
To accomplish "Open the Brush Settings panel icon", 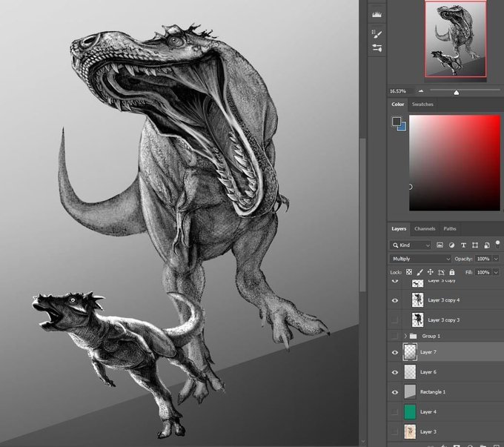I will [x=377, y=33].
